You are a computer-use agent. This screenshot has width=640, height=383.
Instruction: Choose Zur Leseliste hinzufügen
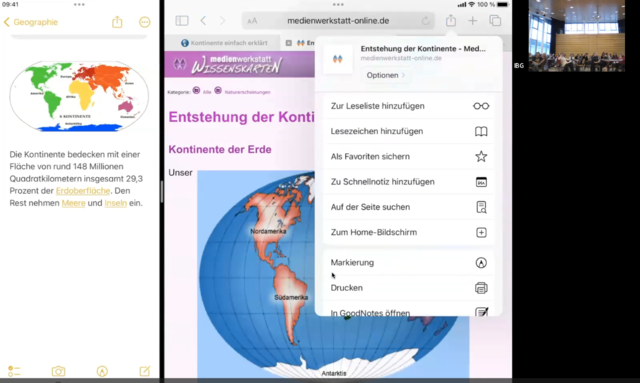pyautogui.click(x=408, y=106)
